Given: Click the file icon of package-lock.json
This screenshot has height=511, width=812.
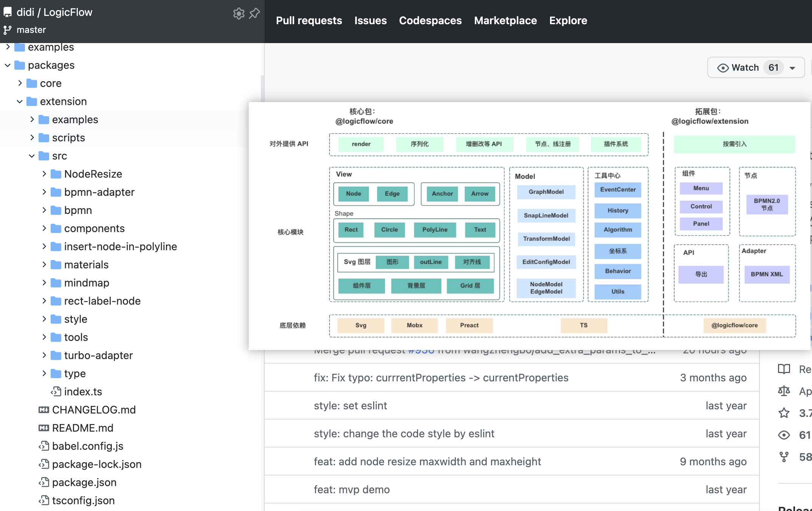Looking at the screenshot, I should coord(44,464).
